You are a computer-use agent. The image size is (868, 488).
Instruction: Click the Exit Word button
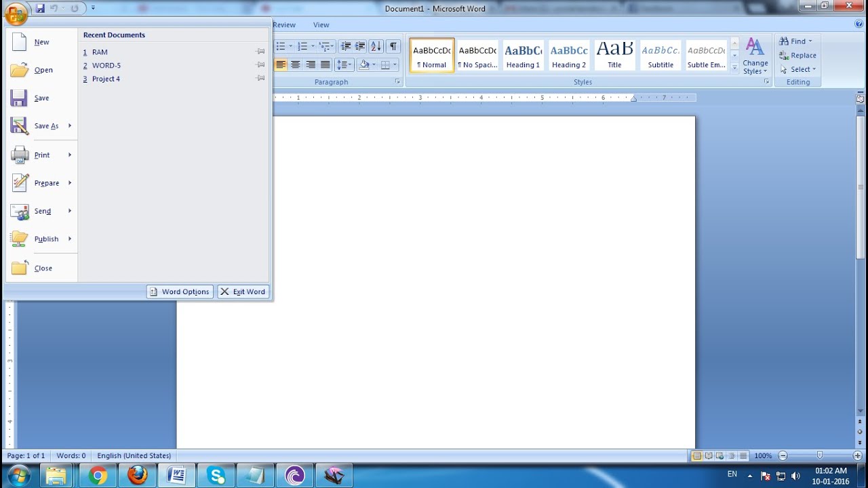pyautogui.click(x=243, y=291)
